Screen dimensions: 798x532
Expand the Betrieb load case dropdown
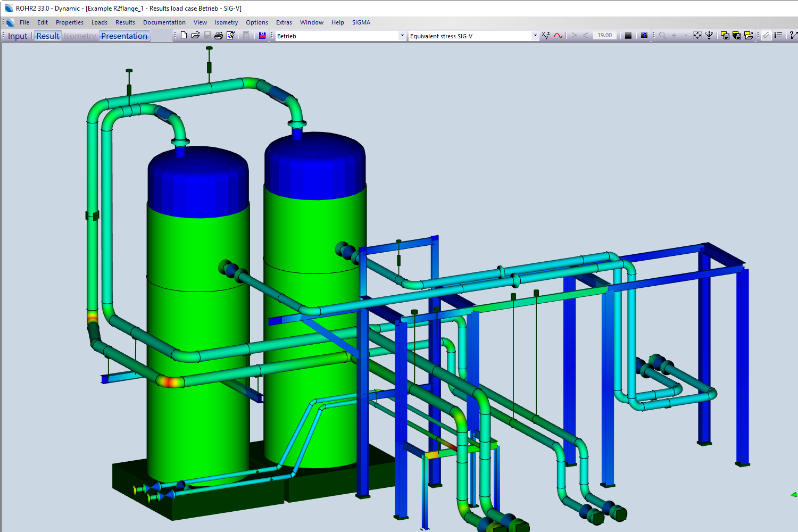[x=402, y=36]
